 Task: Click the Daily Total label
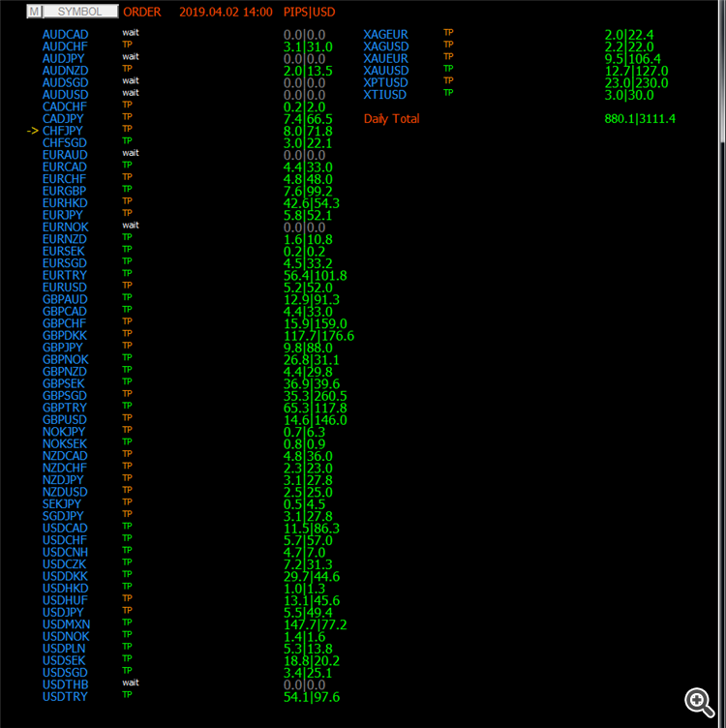tap(391, 119)
